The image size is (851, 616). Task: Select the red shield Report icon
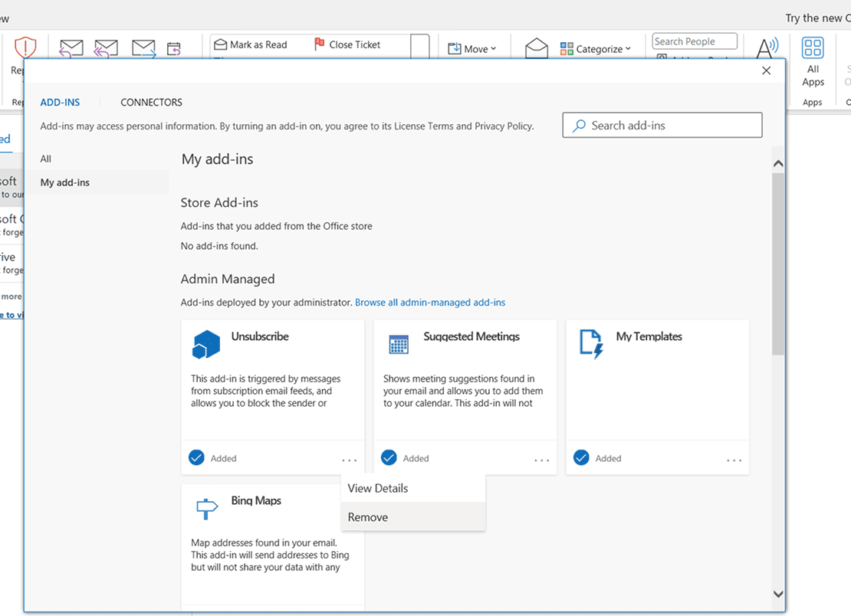pos(25,48)
